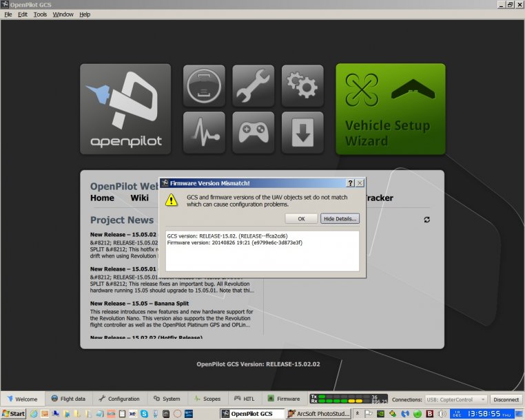Switch to the System tab
Screen dimensions: 525x420
(167, 399)
